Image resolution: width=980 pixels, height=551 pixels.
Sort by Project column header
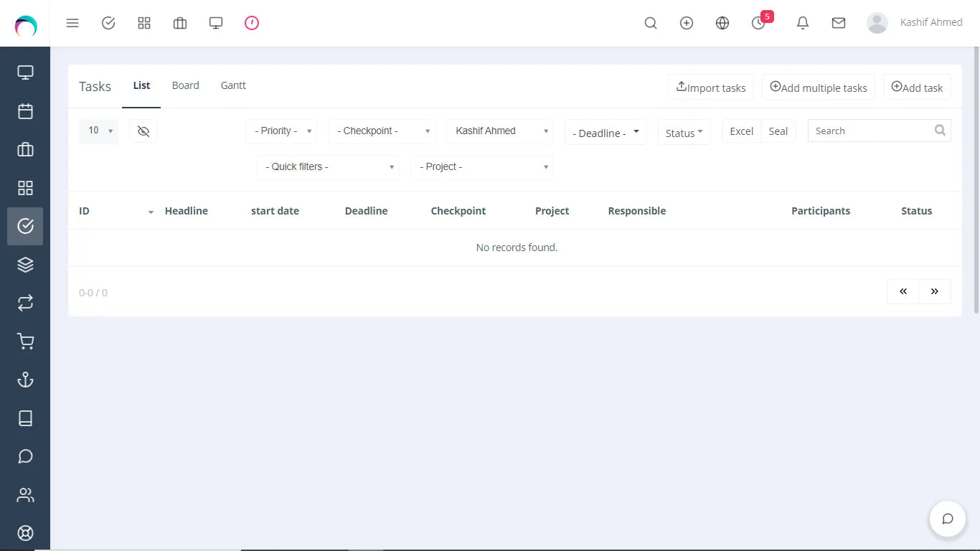click(552, 211)
